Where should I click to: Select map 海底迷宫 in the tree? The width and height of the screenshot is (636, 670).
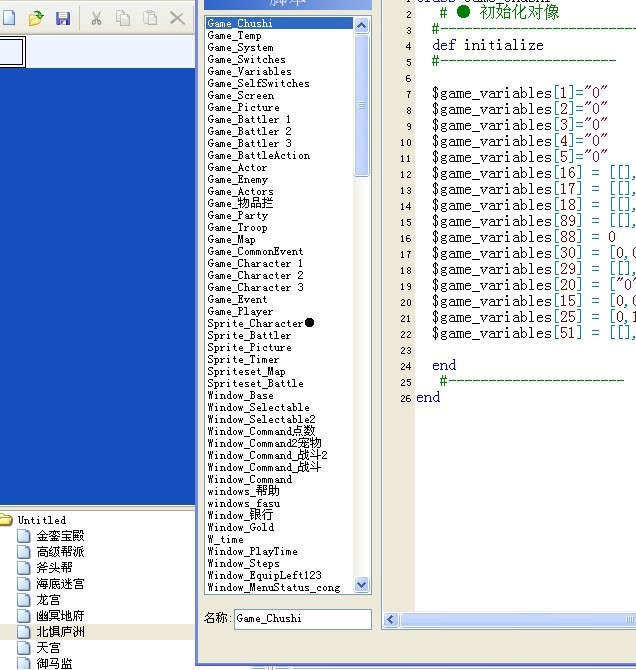tap(60, 584)
